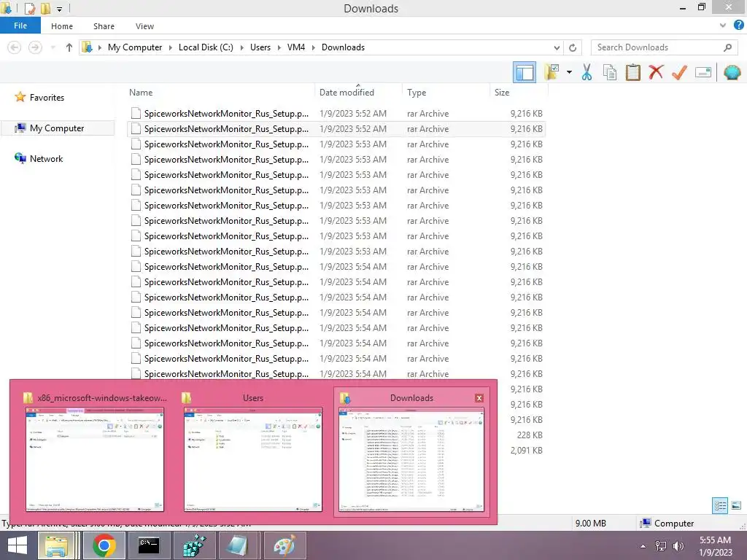
Task: Switch to the Home ribbon tab
Action: 62,26
